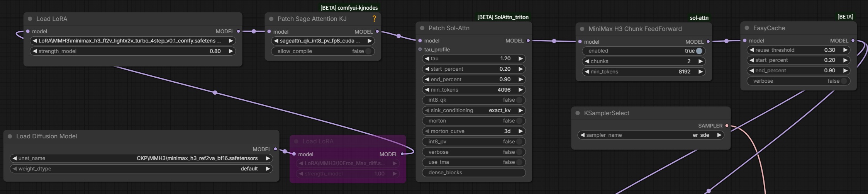Screen dimensions: 868x194
Task: Increase strength_model 0.80 with right arrow
Action: [x=231, y=51]
